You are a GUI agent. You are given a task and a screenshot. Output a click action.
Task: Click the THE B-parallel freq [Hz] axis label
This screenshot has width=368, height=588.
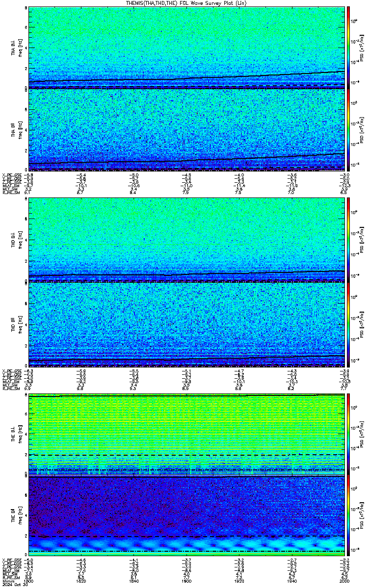(20, 516)
